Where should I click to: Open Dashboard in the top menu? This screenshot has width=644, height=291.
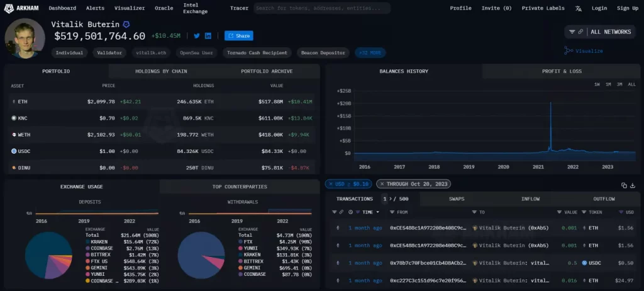(62, 8)
